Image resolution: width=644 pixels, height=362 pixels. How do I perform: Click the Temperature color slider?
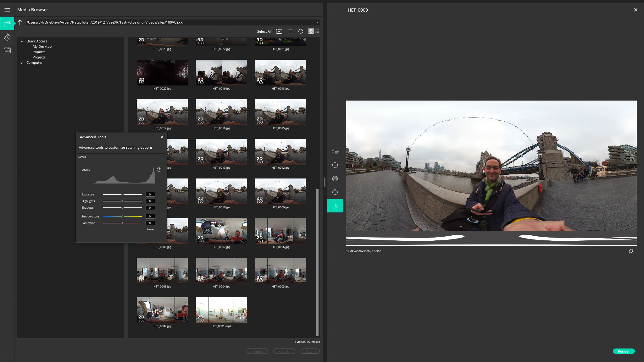pos(122,217)
